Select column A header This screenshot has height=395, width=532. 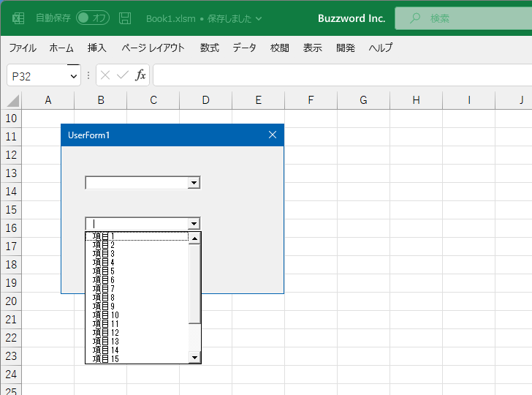[x=47, y=100]
